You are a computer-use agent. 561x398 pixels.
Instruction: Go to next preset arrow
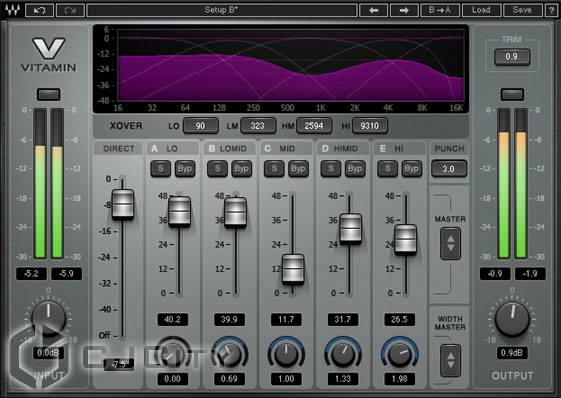point(404,10)
